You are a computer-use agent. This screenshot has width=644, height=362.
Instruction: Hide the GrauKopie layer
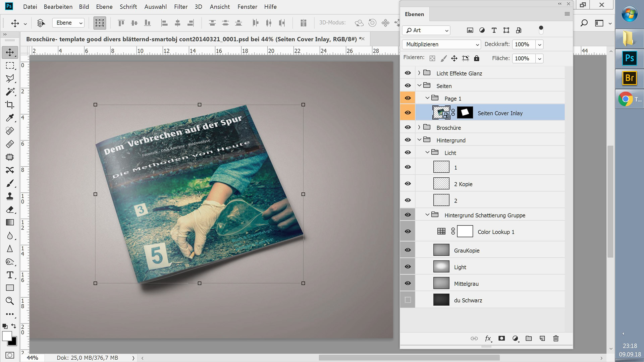coord(408,250)
